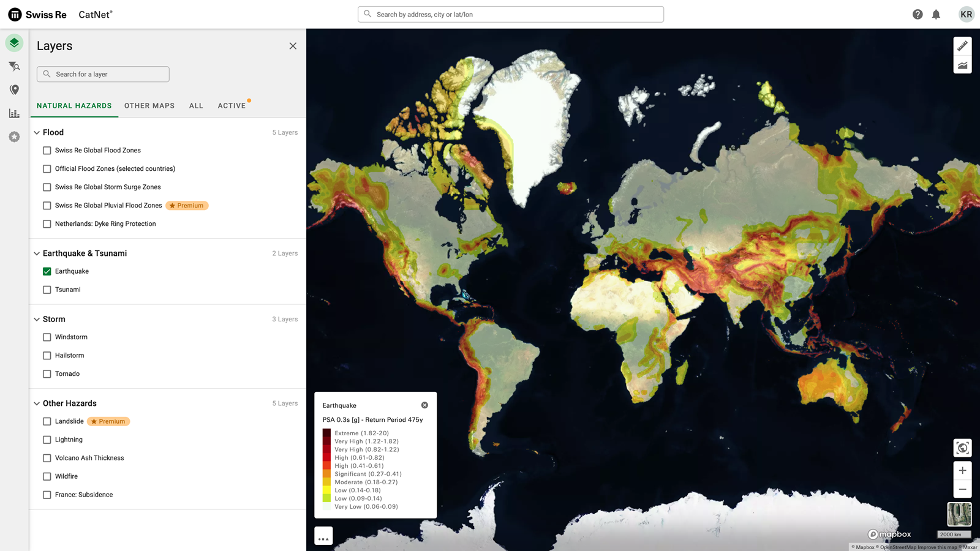Collapse the Other Hazards group
Viewport: 980px width, 551px height.
pyautogui.click(x=37, y=403)
